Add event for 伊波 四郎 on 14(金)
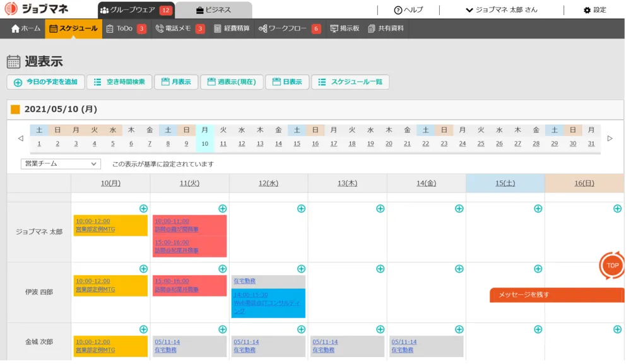Viewport: 631px width, 364px height. point(459,269)
